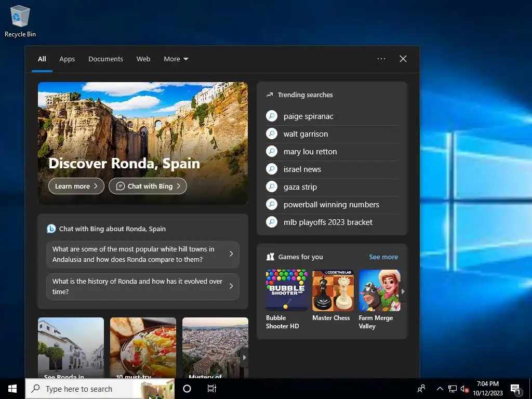Switch to the Documents tab
Screen dimensions: 532x399
[105, 59]
